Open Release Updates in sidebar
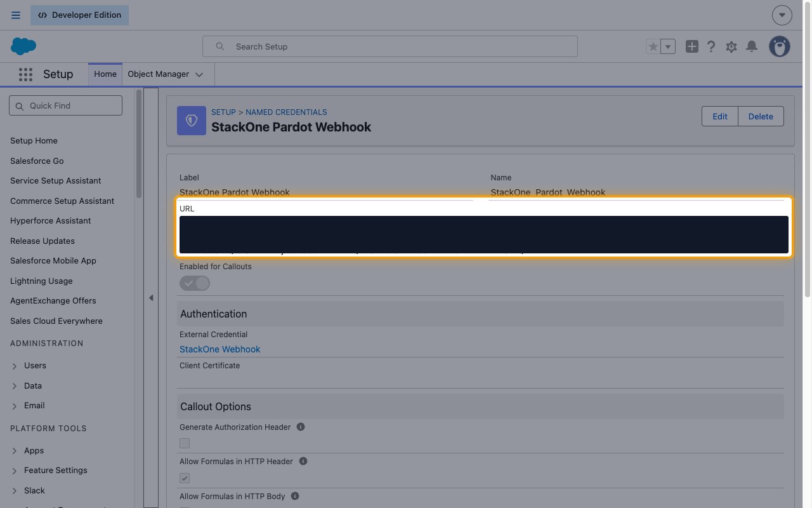This screenshot has height=508, width=812. pyautogui.click(x=43, y=241)
